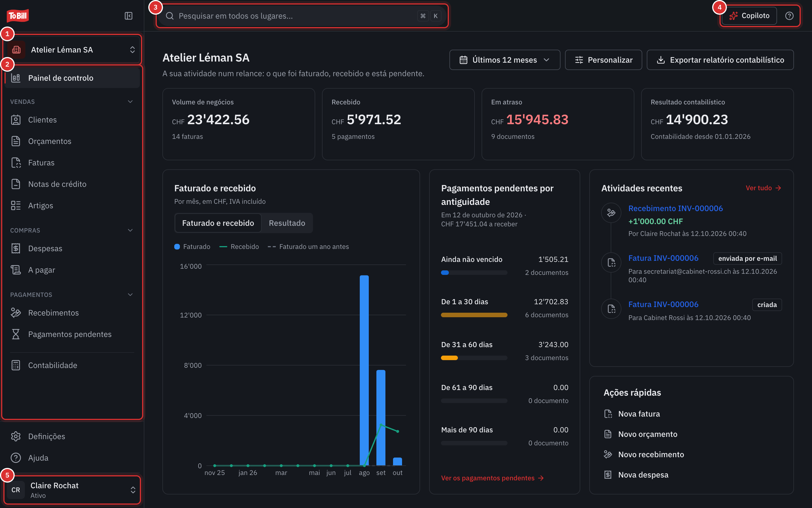This screenshot has height=508, width=812.
Task: Open Orçamentos in the sidebar
Action: [72, 141]
